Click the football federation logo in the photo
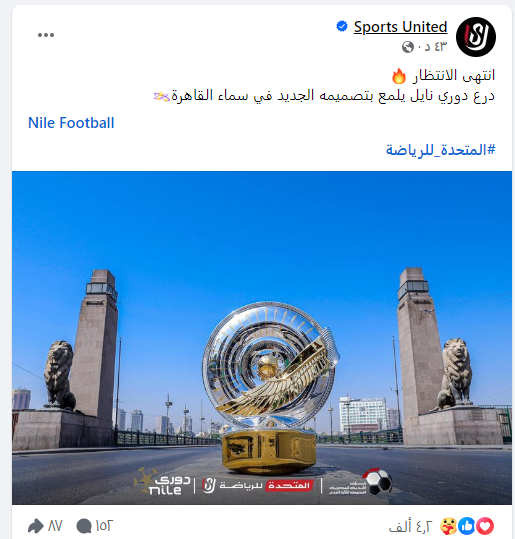The height and width of the screenshot is (539, 515). coord(361,483)
